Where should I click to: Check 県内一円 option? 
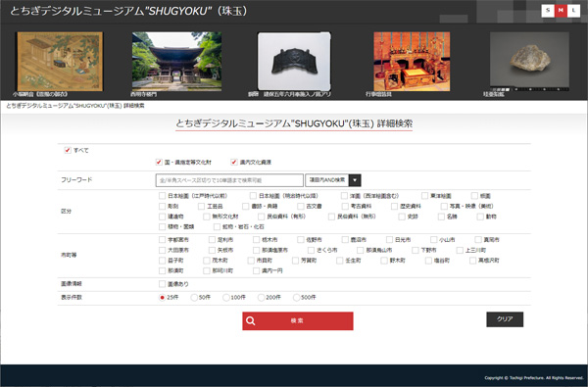click(256, 270)
